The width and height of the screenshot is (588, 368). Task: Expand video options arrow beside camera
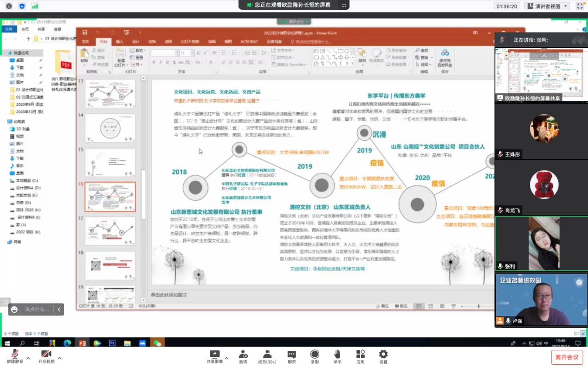pos(59,358)
